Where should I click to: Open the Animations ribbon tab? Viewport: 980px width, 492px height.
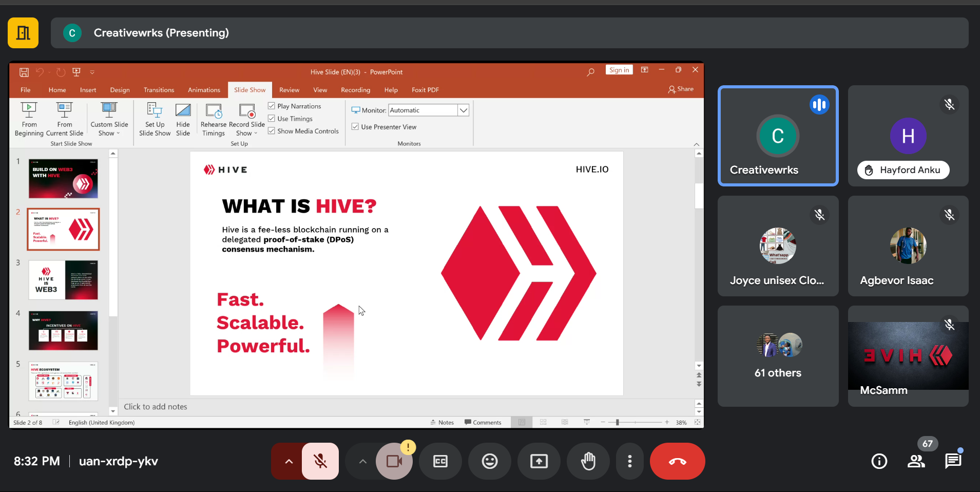coord(204,90)
